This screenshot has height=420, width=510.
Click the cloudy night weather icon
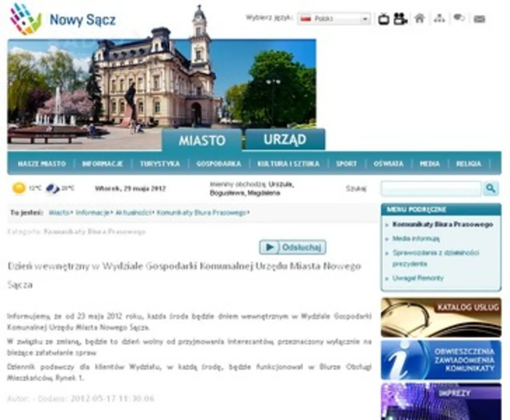53,188
